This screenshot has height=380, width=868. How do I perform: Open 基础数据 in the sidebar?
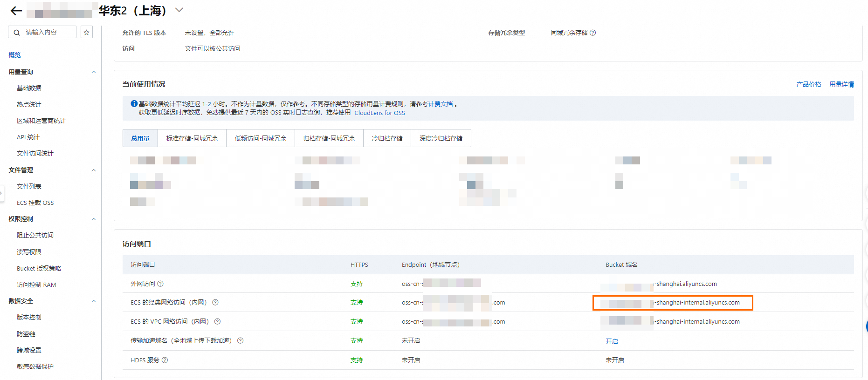click(x=29, y=88)
